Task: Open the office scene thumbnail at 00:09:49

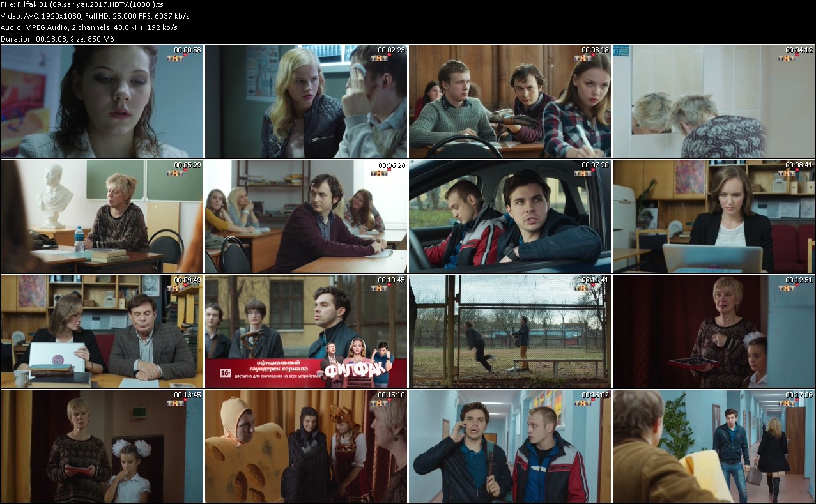Action: [102, 331]
